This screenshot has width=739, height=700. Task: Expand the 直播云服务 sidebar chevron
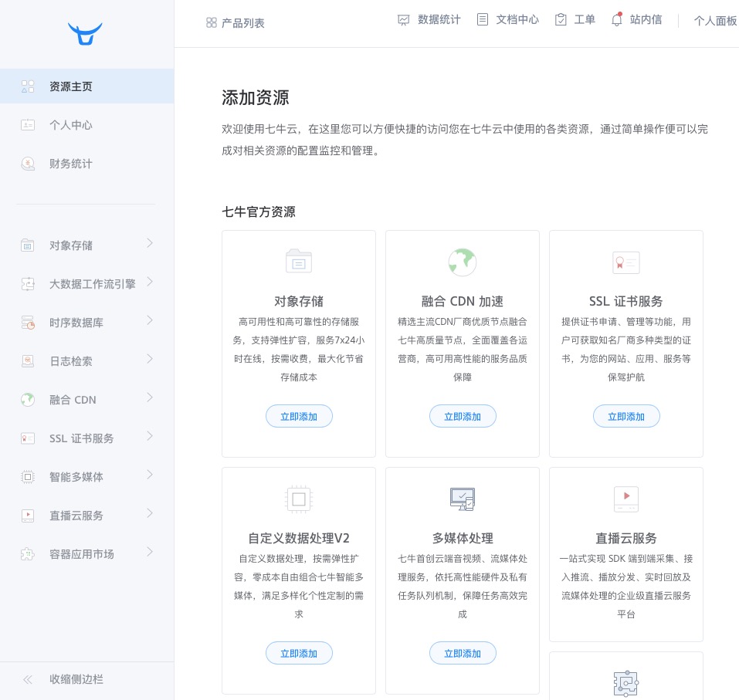(150, 513)
